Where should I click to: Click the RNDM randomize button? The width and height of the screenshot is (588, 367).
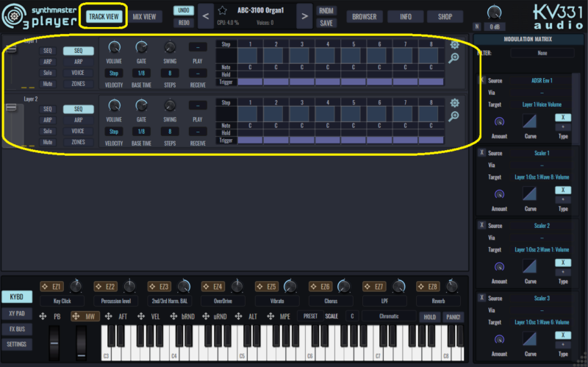[x=326, y=10]
